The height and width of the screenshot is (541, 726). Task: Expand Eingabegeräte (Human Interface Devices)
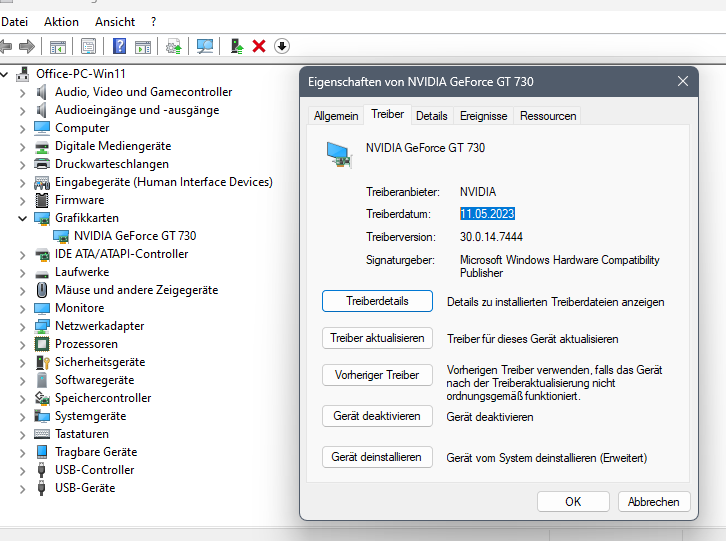pos(22,183)
